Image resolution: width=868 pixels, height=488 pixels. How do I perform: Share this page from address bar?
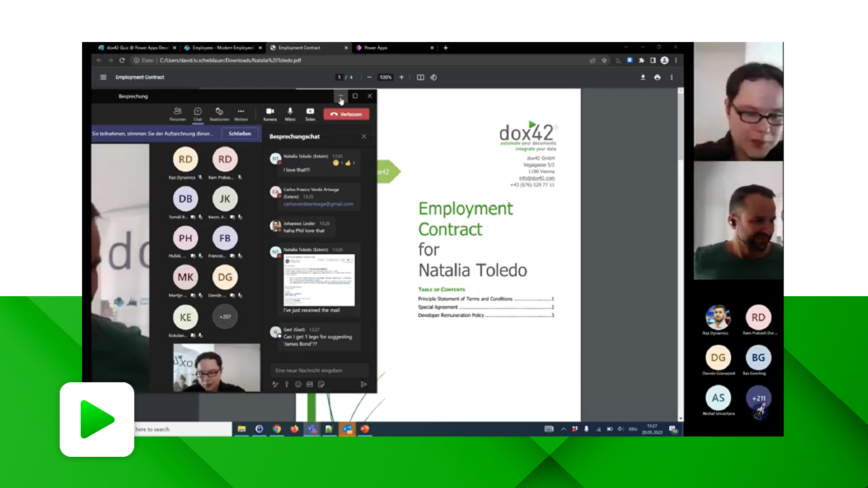593,60
